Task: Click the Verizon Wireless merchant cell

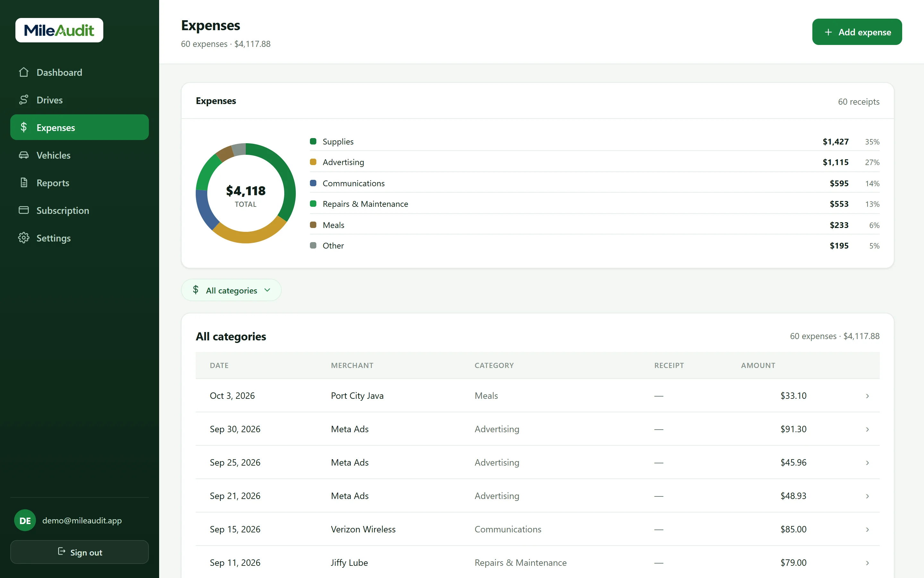Action: (363, 529)
